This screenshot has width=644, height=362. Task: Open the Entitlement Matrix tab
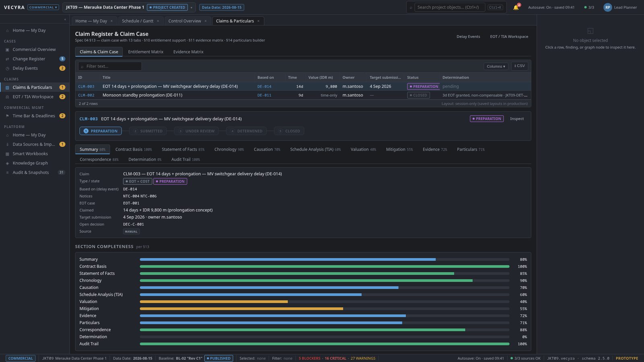point(146,52)
